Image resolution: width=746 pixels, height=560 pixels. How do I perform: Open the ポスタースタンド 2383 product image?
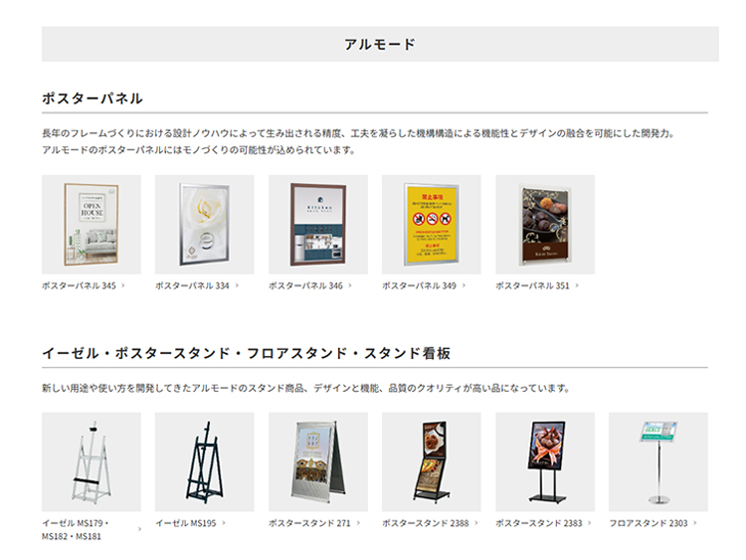coord(544,462)
